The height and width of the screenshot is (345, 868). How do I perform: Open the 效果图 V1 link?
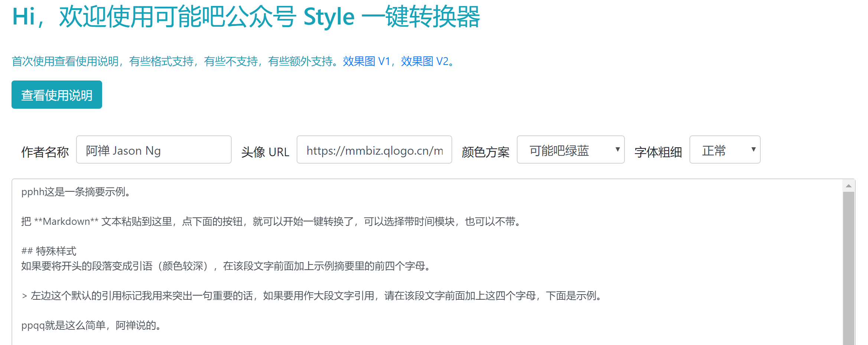[x=366, y=61]
